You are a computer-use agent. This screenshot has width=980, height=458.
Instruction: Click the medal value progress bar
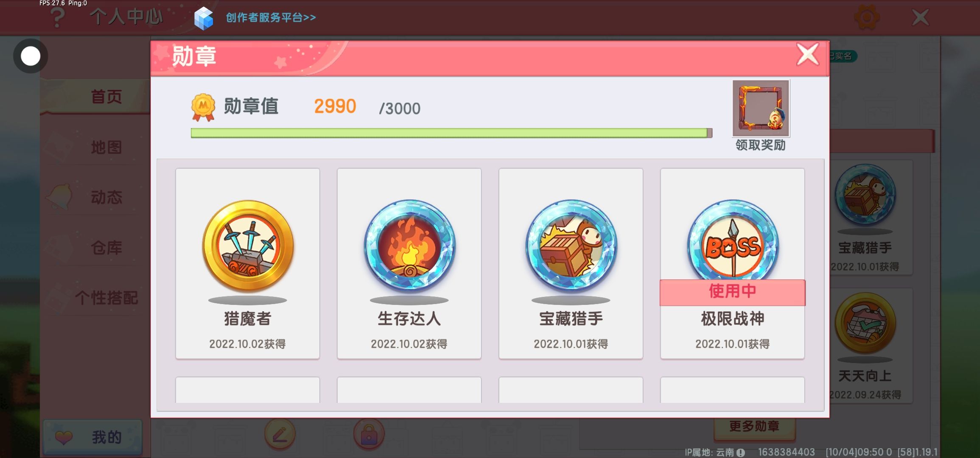click(x=451, y=133)
